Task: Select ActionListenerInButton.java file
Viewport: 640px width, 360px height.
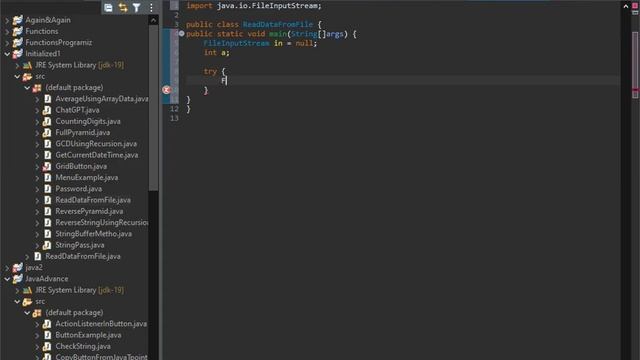Action: pos(101,324)
